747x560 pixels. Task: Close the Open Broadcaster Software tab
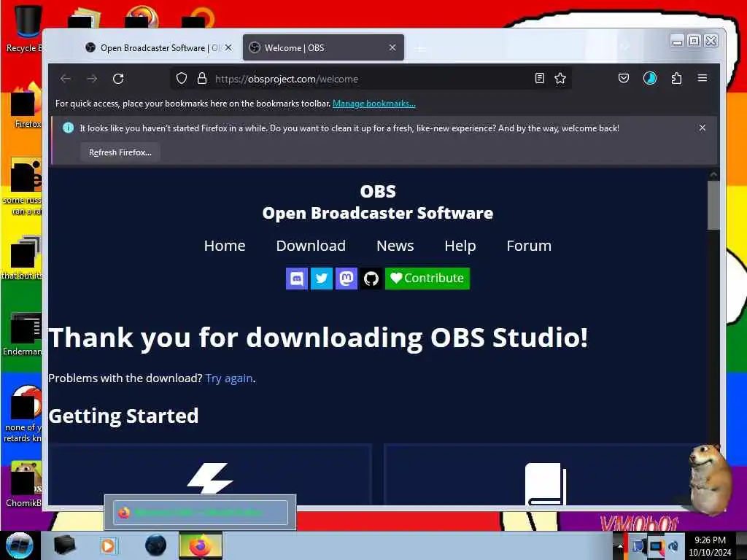[228, 47]
